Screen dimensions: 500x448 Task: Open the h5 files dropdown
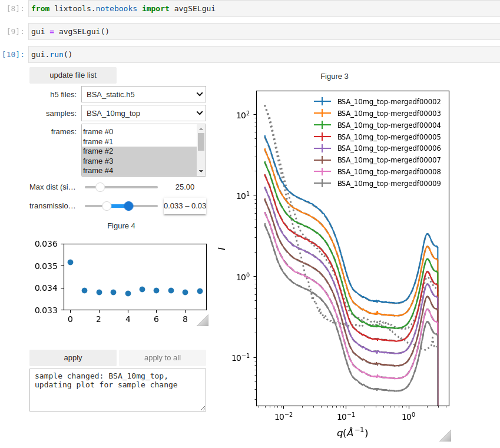(144, 94)
